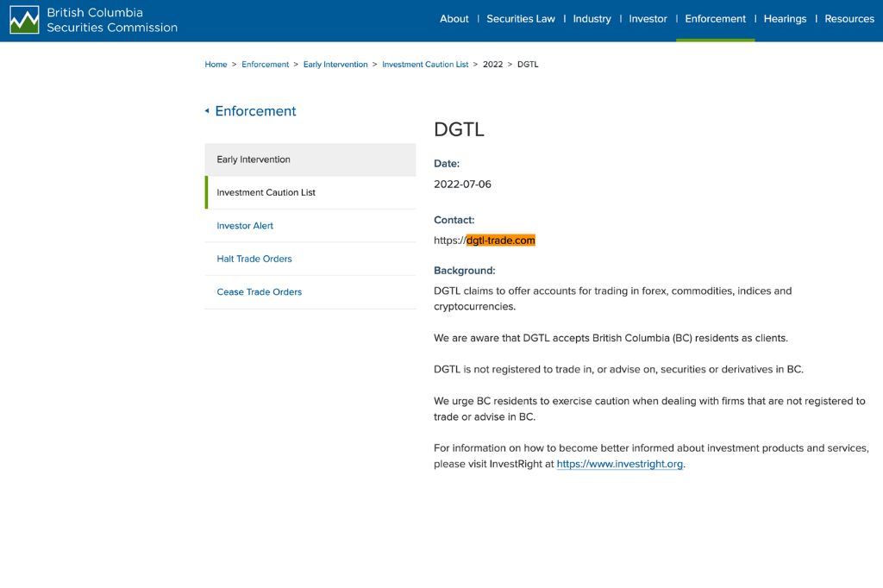Open the Hearings menu
Viewport: 883px width, 588px height.
pyautogui.click(x=785, y=19)
